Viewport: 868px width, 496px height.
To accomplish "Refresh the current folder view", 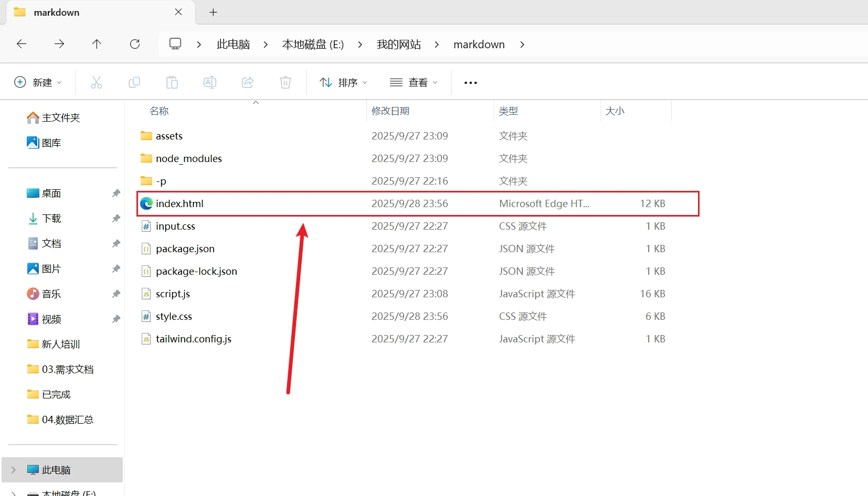I will [135, 44].
